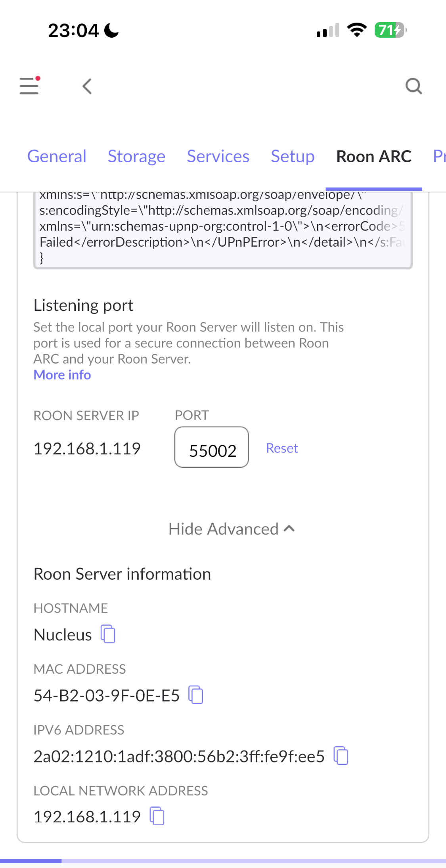Open the Setup tab
This screenshot has height=868, width=446.
[x=293, y=156]
